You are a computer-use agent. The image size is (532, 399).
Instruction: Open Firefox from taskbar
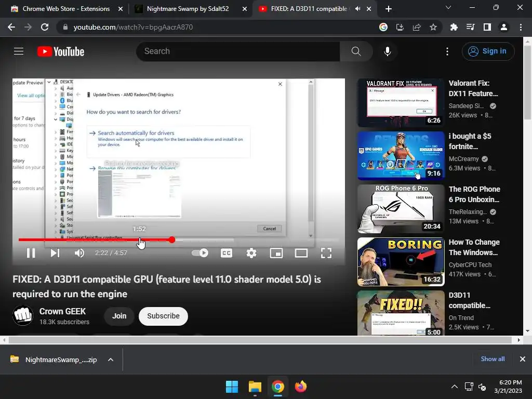pyautogui.click(x=301, y=387)
